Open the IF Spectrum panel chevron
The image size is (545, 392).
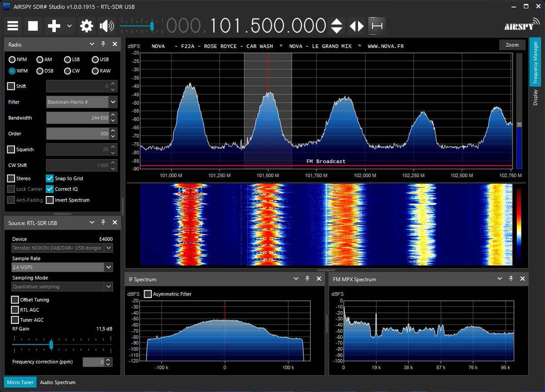tap(296, 279)
